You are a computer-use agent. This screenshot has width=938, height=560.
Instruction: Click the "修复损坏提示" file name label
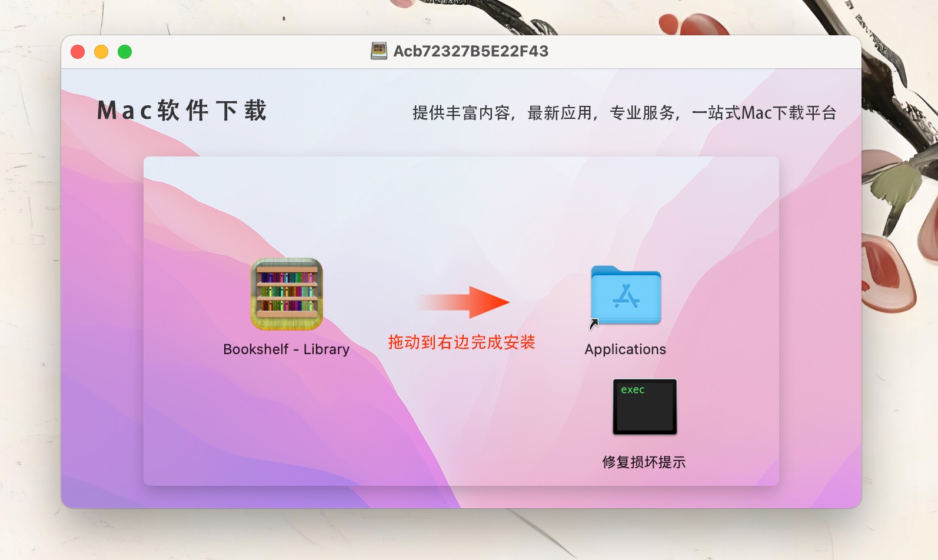tap(644, 462)
